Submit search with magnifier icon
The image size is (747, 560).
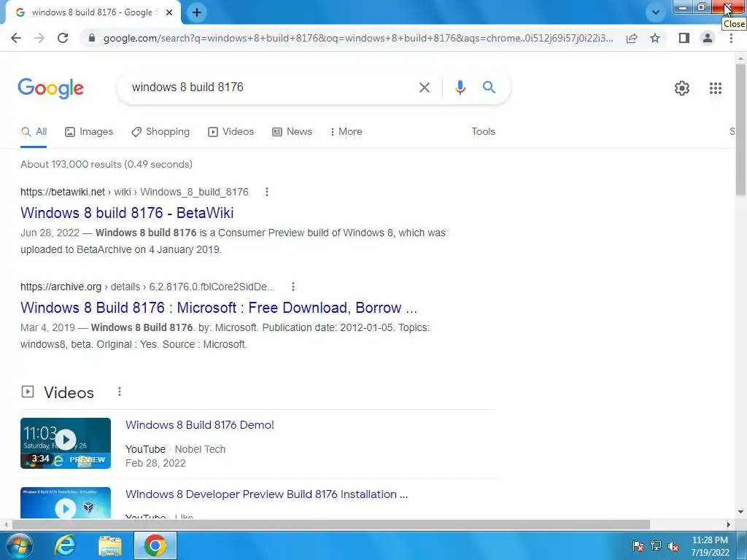coord(489,87)
